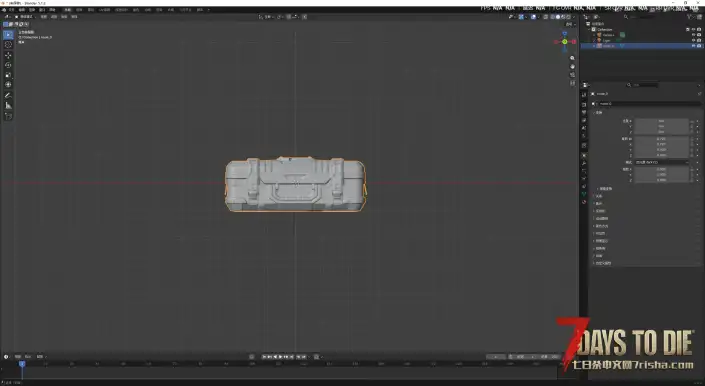Viewport: 705px width, 386px height.
Task: Open the Output properties tab
Action: click(584, 112)
